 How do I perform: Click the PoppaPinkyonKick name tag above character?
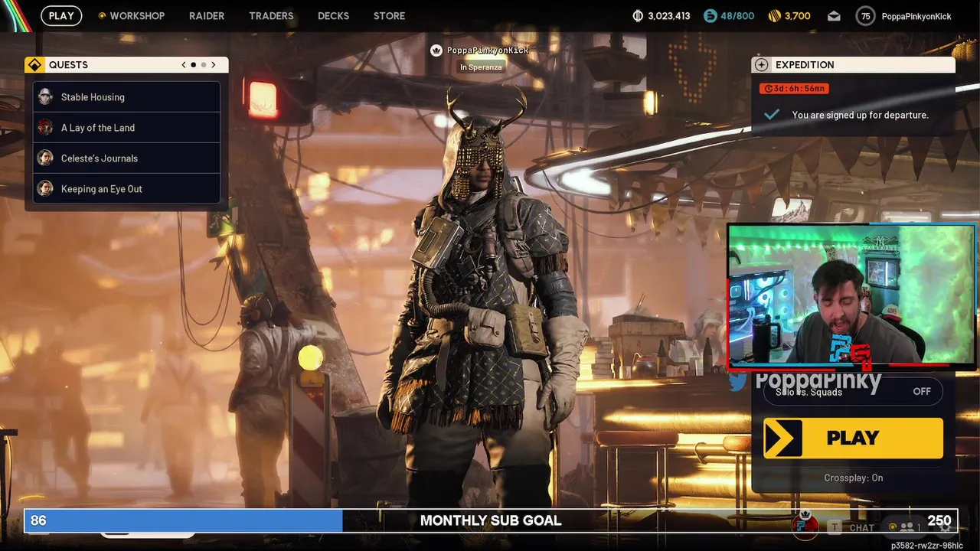(488, 51)
